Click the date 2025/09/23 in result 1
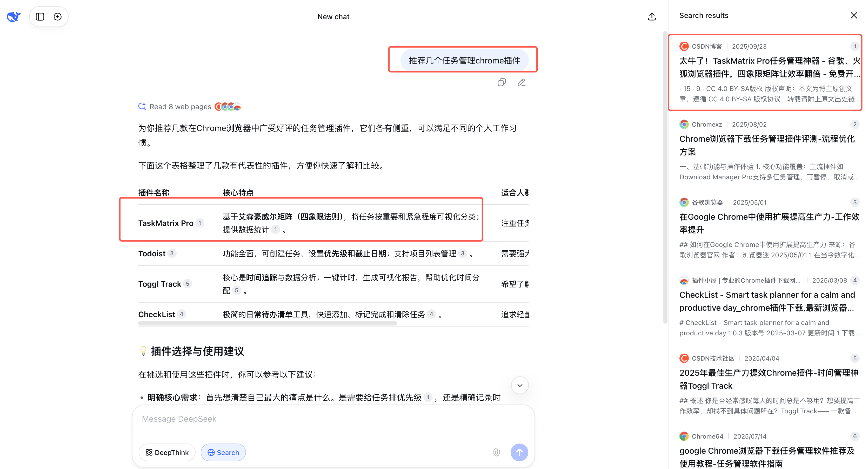Screen dimensions: 868x469 click(x=749, y=46)
